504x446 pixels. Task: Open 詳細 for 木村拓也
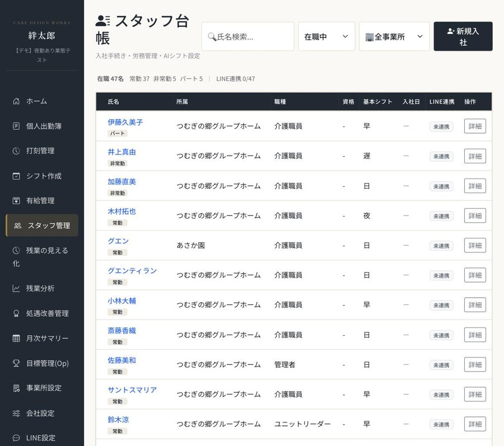pyautogui.click(x=475, y=215)
